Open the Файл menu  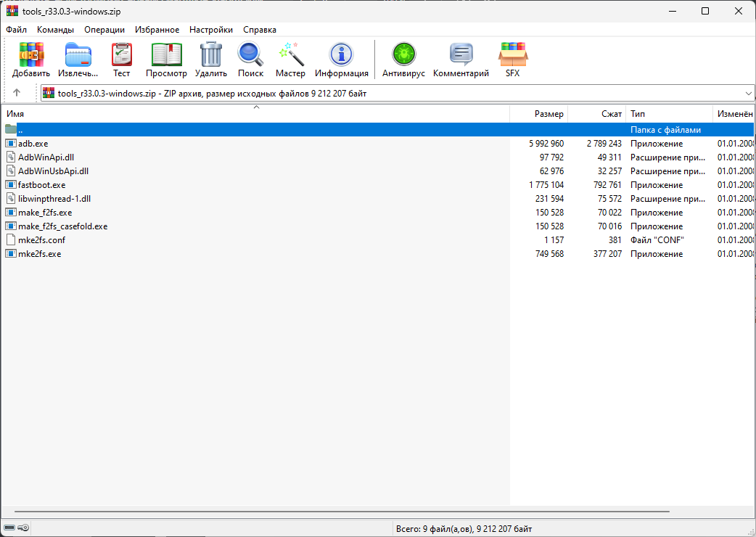tap(17, 30)
